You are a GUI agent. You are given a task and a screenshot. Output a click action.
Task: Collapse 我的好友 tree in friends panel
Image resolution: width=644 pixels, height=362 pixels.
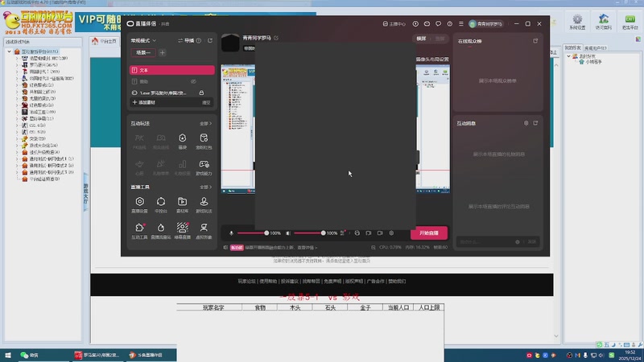coord(569,56)
